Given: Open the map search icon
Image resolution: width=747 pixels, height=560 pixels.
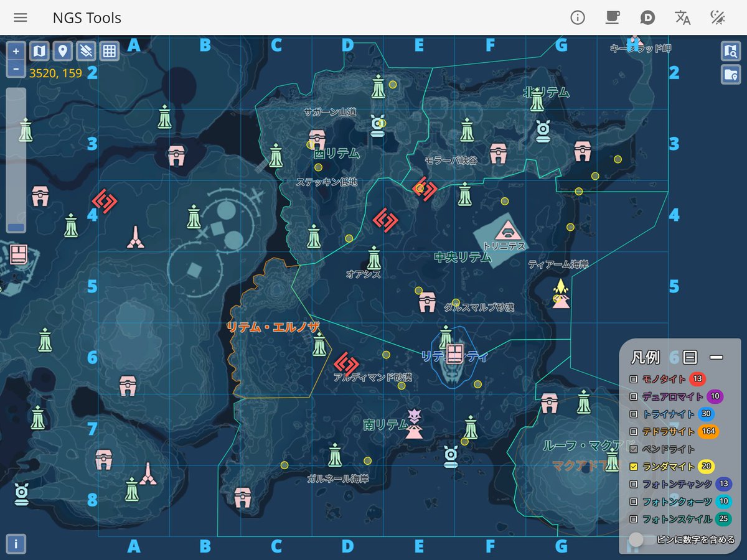Looking at the screenshot, I should click(731, 51).
